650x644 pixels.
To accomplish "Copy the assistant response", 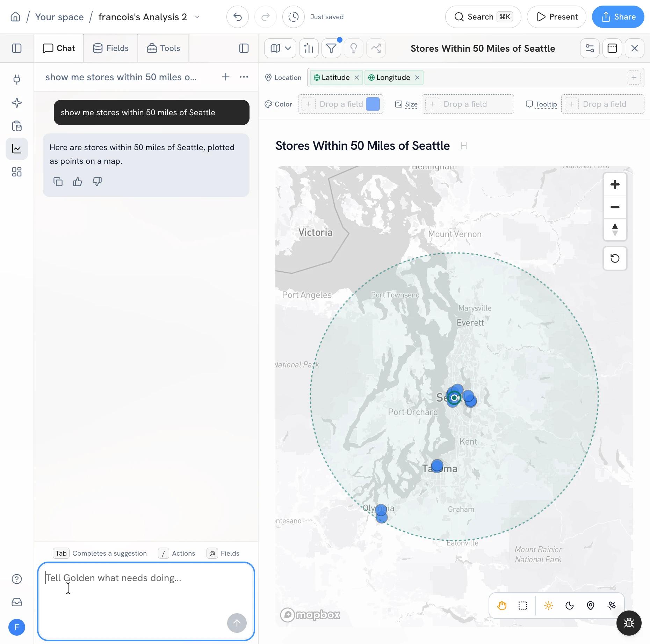I will [58, 182].
